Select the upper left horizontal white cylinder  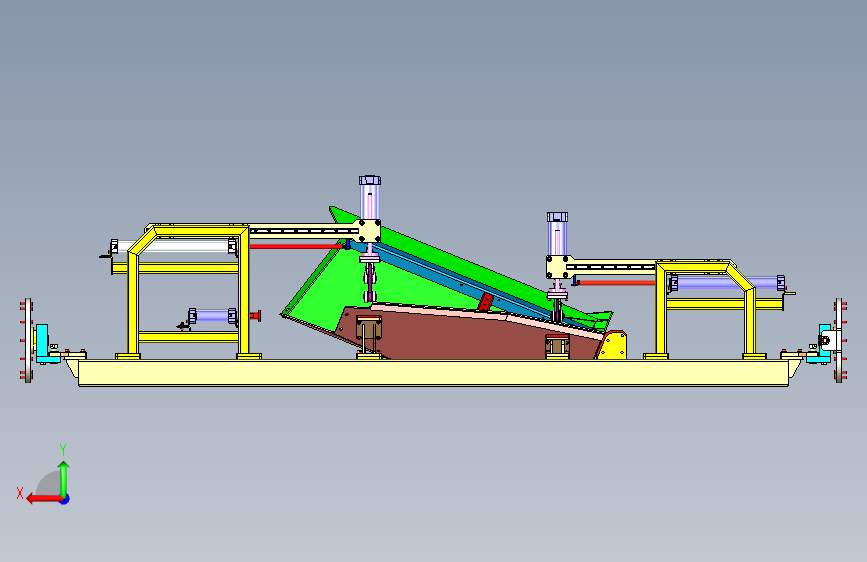pyautogui.click(x=174, y=246)
